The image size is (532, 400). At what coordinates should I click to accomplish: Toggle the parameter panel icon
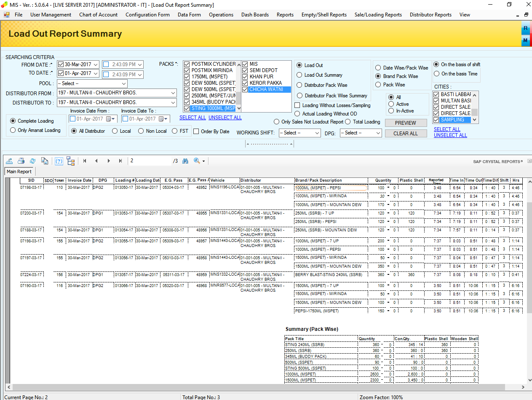pos(59,161)
